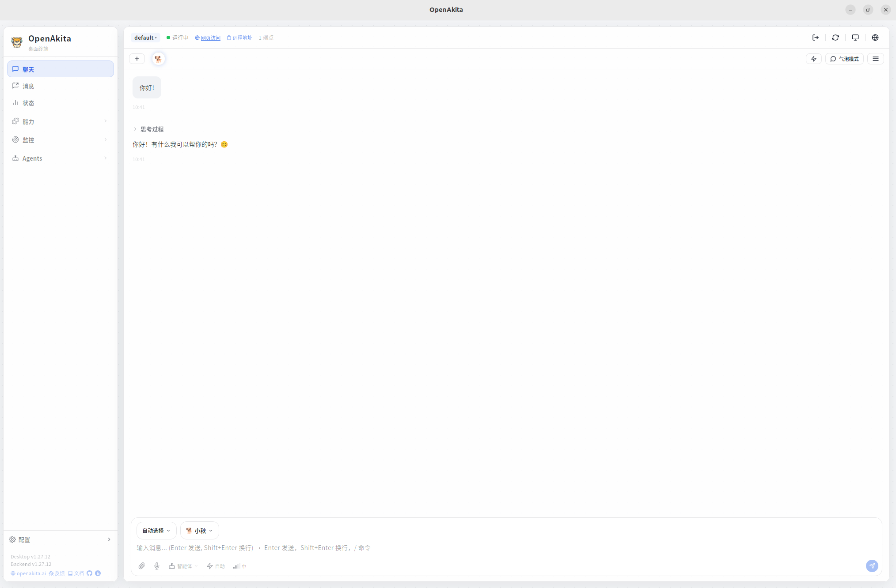Click the 你好! message bubble
Screen dimensions: 896x588
click(147, 88)
